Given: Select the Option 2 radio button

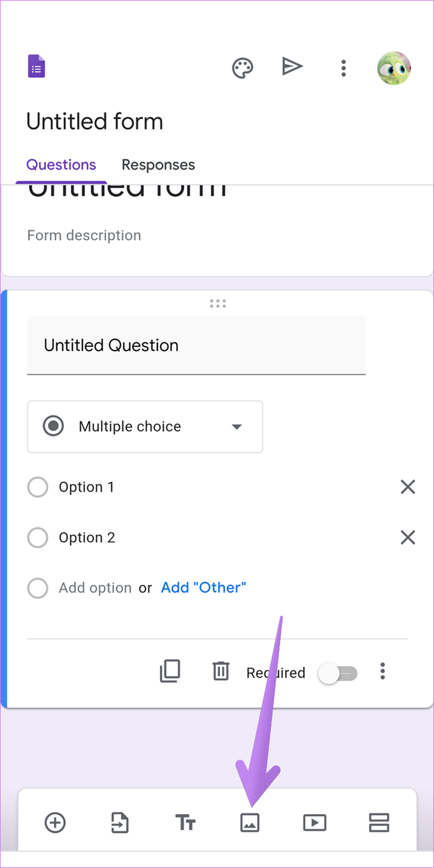Looking at the screenshot, I should [38, 537].
